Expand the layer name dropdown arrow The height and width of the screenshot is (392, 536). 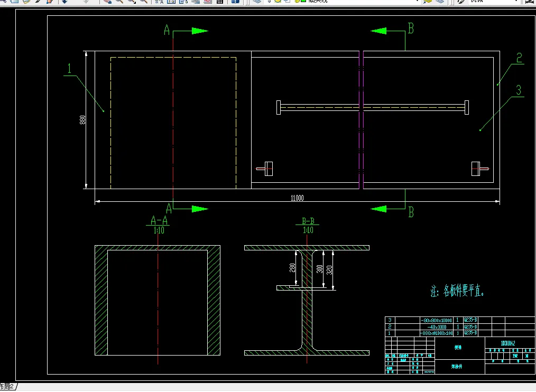[418, 2]
